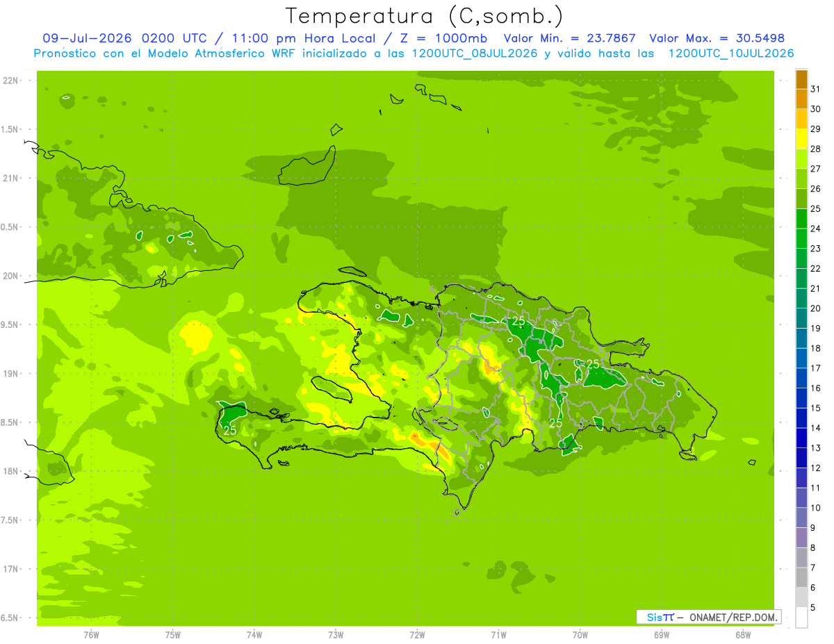
Task: Click the "6.5N" latitude axis label
Action: point(10,618)
